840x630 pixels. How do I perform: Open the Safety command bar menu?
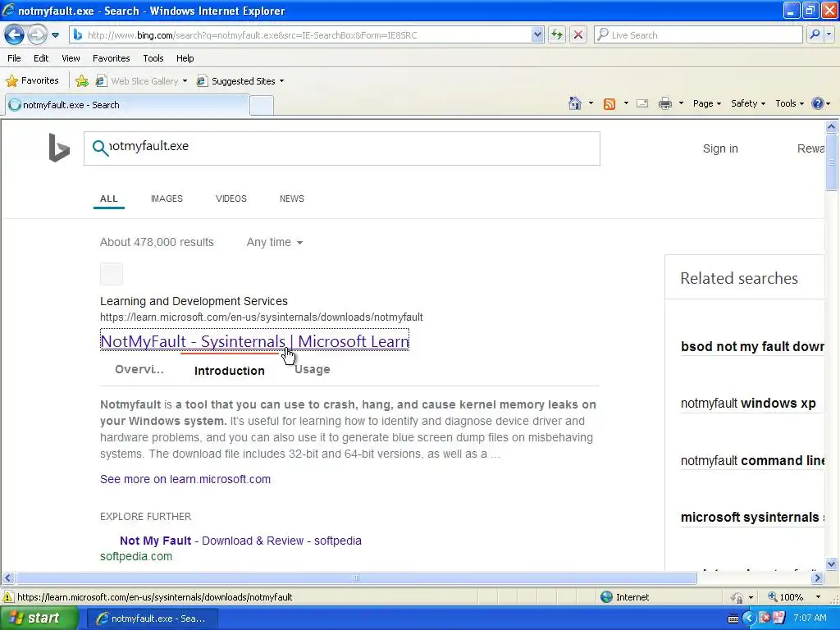(x=748, y=103)
